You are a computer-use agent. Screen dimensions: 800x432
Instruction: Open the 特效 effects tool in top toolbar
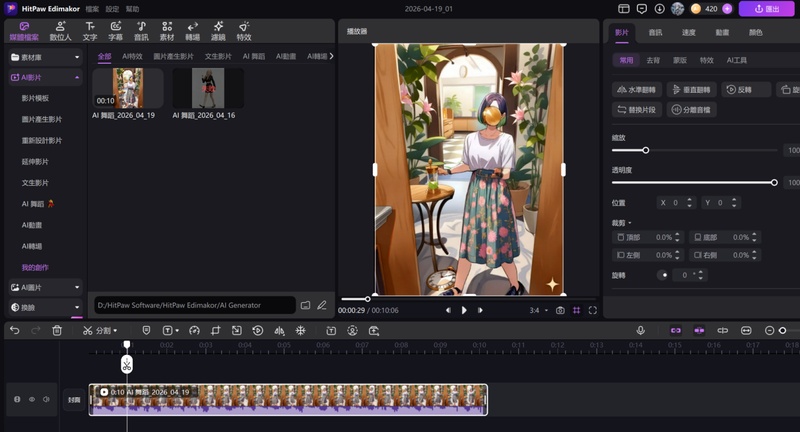244,31
